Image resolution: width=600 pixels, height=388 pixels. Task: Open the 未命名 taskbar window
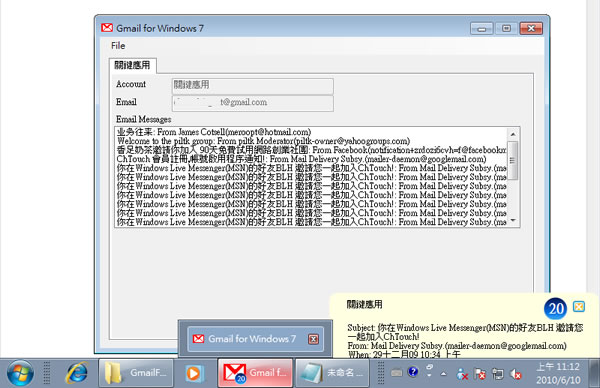click(332, 373)
